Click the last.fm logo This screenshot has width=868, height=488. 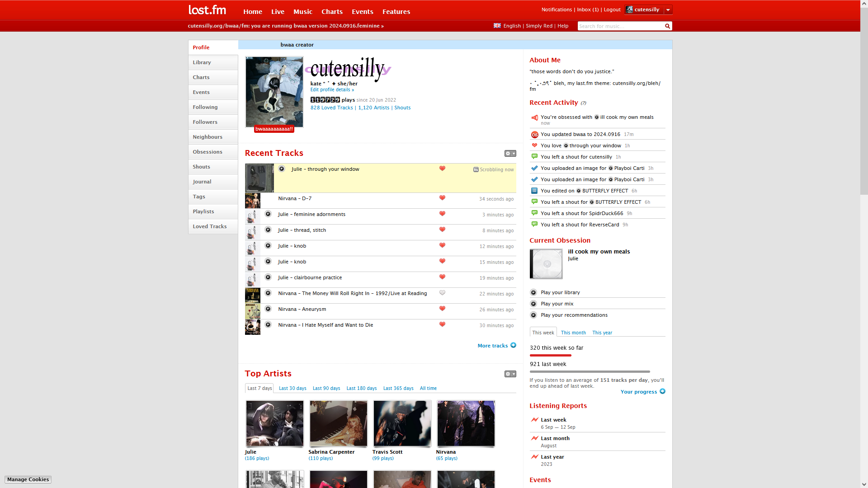click(x=207, y=10)
